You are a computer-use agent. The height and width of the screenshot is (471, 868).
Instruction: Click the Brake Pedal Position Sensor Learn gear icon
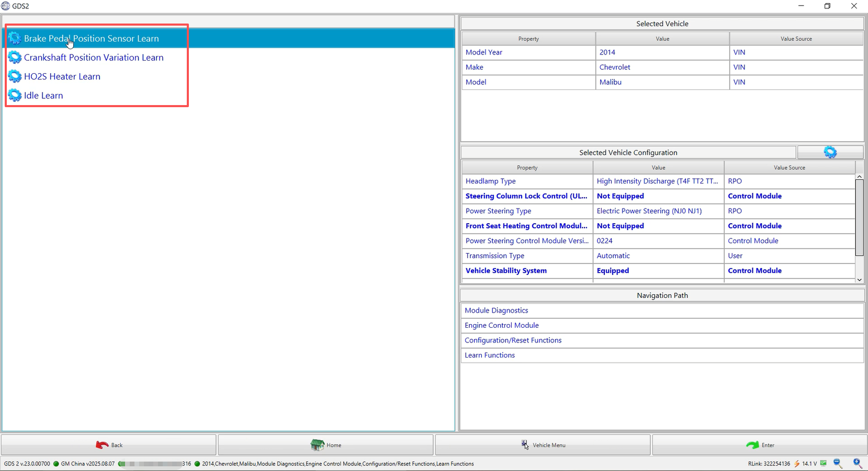pyautogui.click(x=15, y=39)
